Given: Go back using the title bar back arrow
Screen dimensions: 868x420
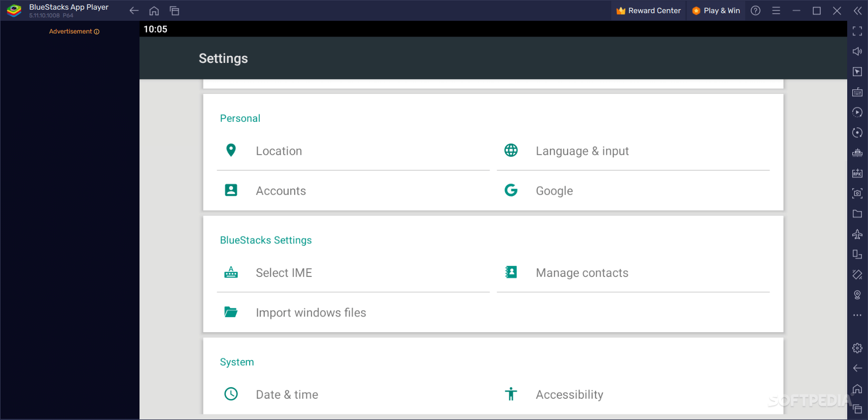Looking at the screenshot, I should (x=134, y=11).
